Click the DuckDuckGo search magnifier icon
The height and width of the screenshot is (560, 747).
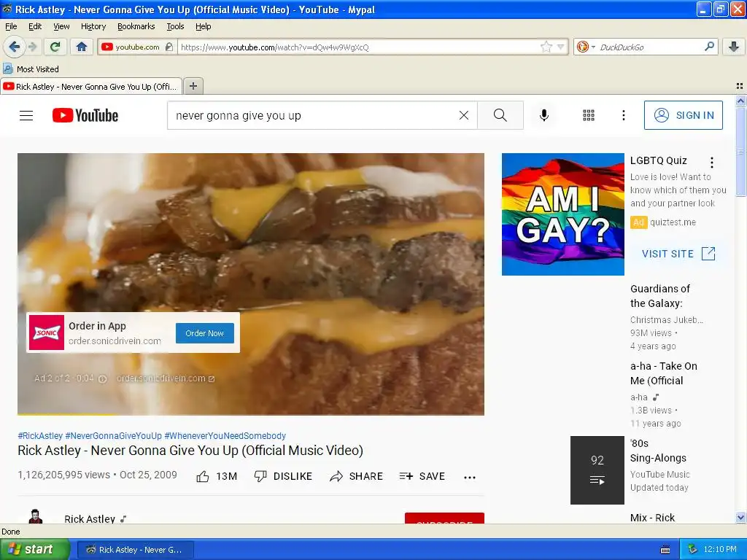(x=709, y=47)
